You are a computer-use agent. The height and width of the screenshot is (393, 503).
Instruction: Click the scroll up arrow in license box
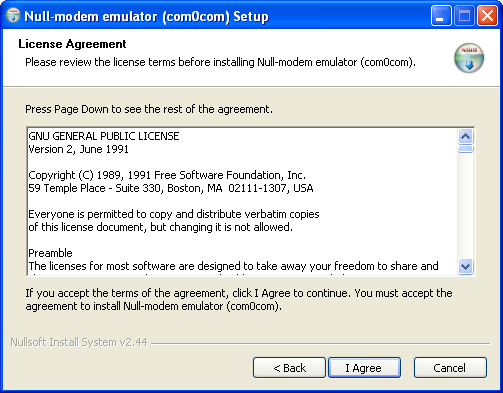tap(465, 136)
